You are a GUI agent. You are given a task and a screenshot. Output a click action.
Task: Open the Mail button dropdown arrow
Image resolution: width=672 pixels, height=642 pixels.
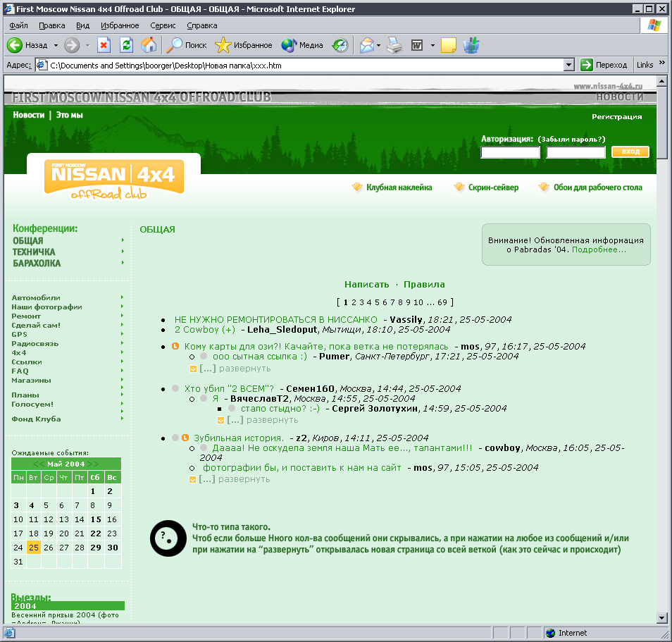pyautogui.click(x=378, y=45)
